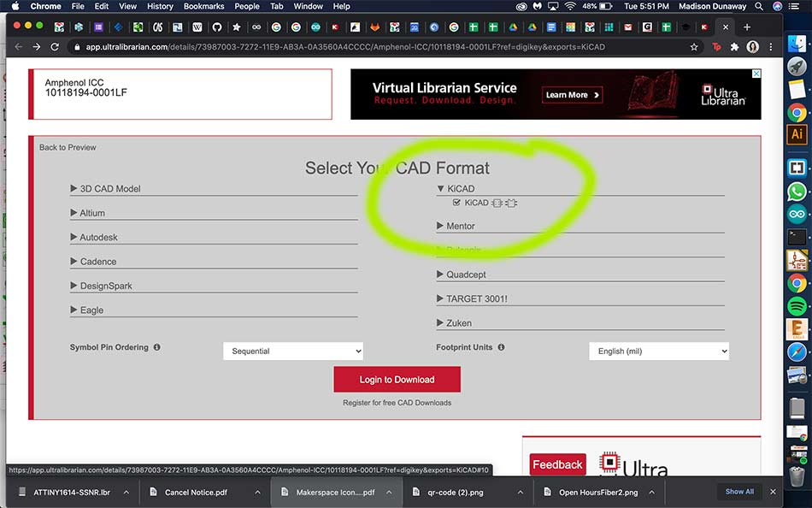Viewport: 812px width, 508px height.
Task: Check the KiCAD format checkbox
Action: click(x=456, y=203)
